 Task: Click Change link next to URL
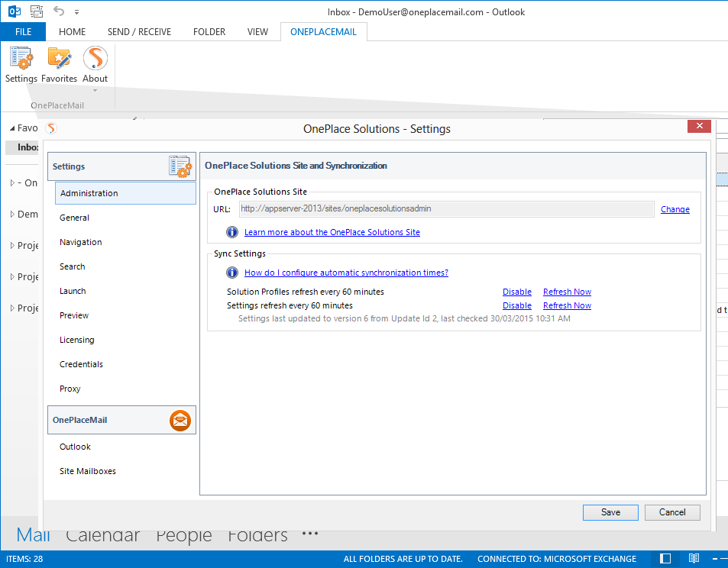tap(675, 209)
